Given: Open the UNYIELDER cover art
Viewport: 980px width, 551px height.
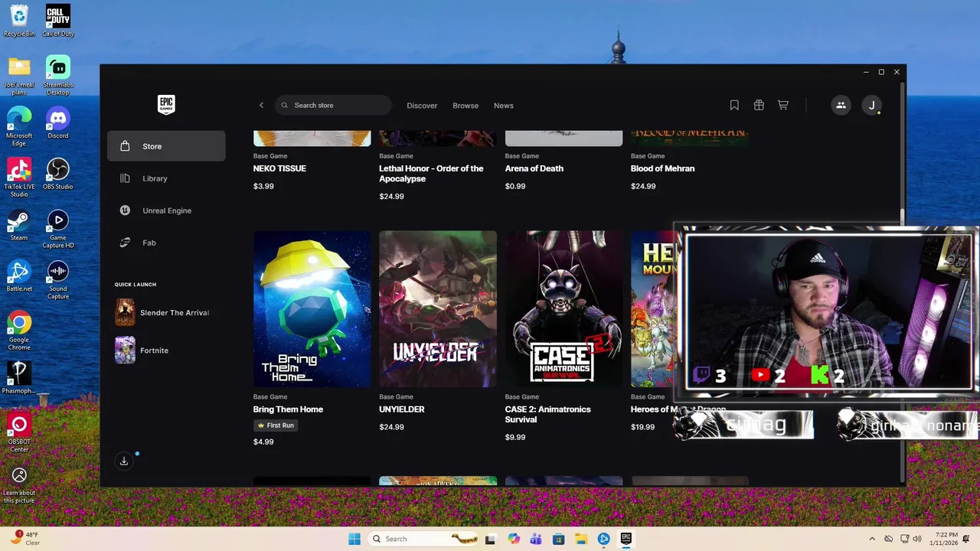Looking at the screenshot, I should pos(438,309).
